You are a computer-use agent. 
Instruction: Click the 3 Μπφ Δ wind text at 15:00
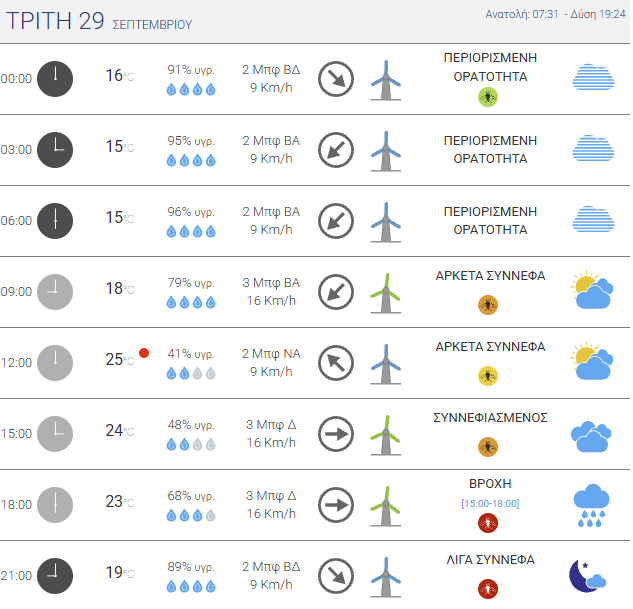tap(271, 425)
